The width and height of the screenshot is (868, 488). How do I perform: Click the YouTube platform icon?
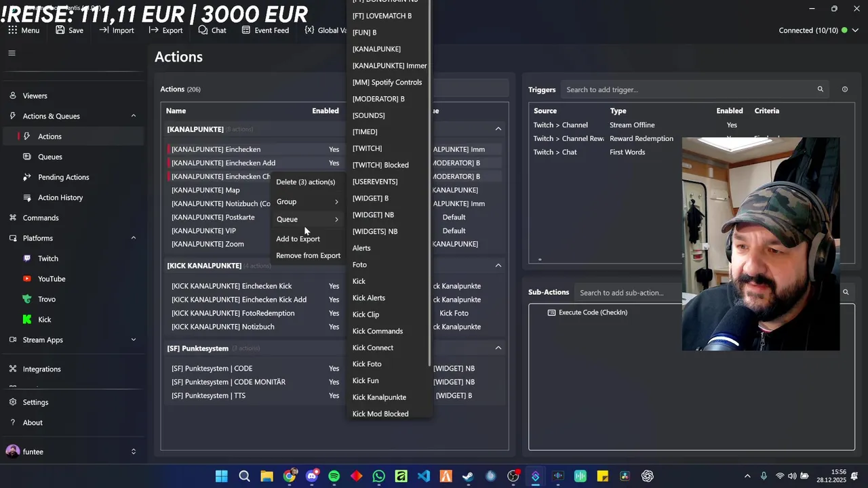click(27, 279)
